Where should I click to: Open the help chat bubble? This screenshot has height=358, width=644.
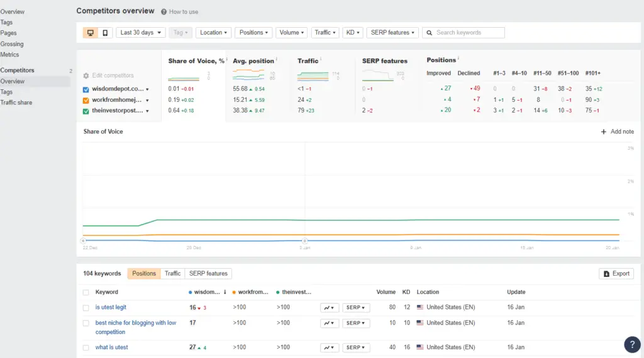(632, 344)
